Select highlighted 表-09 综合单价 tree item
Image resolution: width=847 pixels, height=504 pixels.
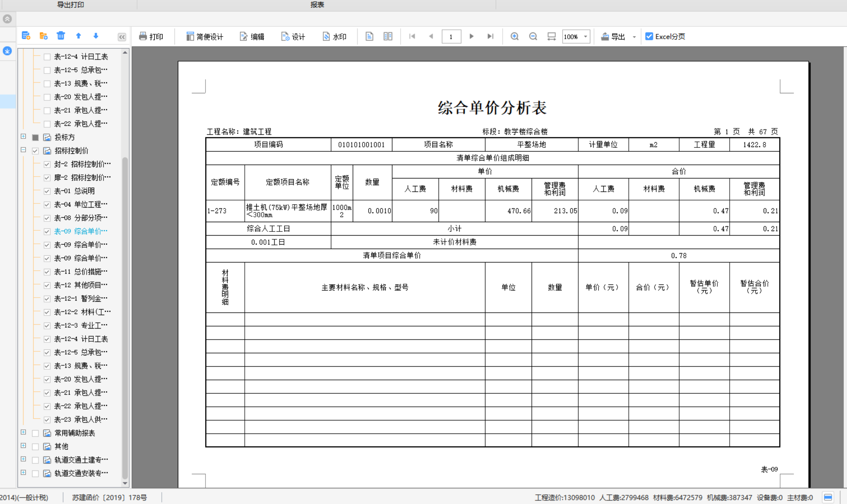pyautogui.click(x=81, y=231)
